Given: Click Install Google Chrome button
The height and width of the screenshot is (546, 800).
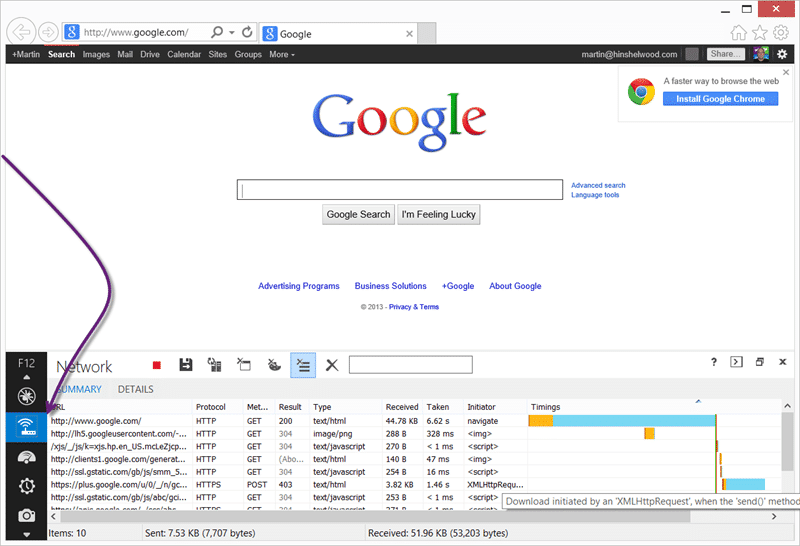Looking at the screenshot, I should click(x=720, y=98).
